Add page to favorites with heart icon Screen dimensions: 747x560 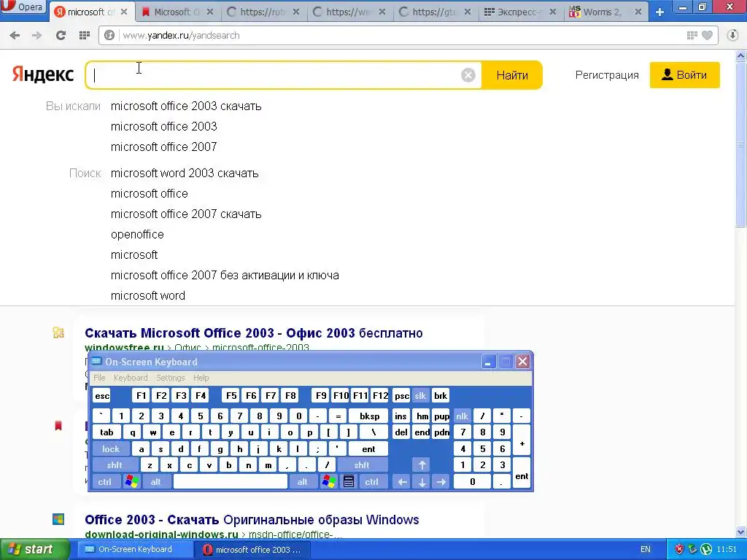[708, 35]
